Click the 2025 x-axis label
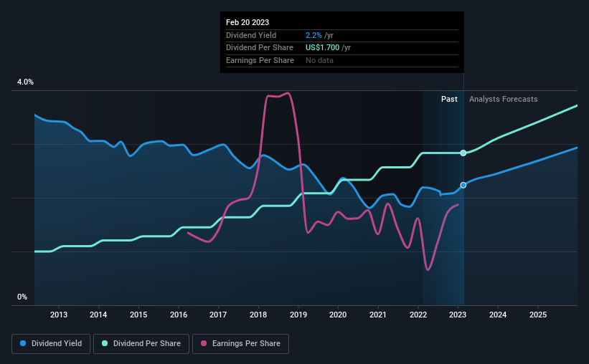Screen dimensions: 589x364 [538, 315]
